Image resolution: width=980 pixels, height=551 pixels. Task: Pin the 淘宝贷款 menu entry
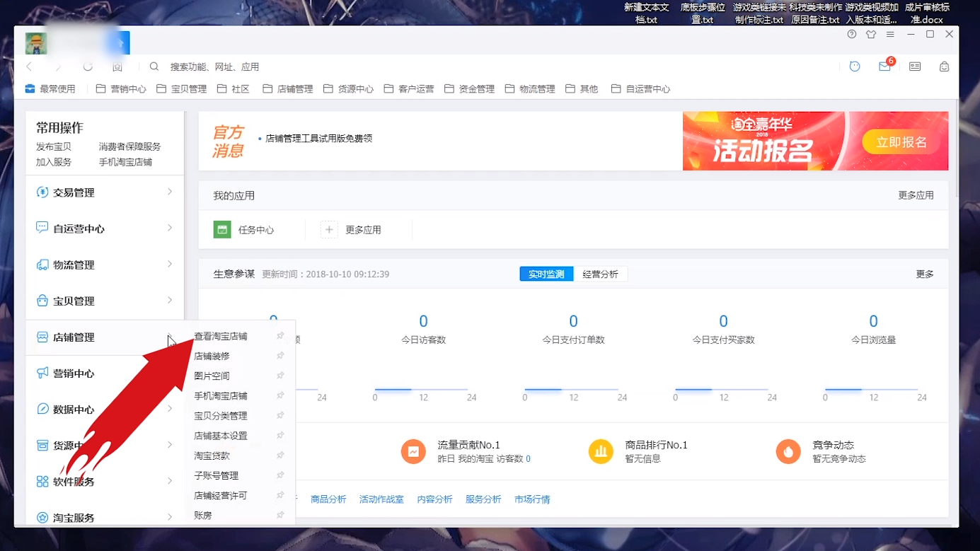[280, 455]
